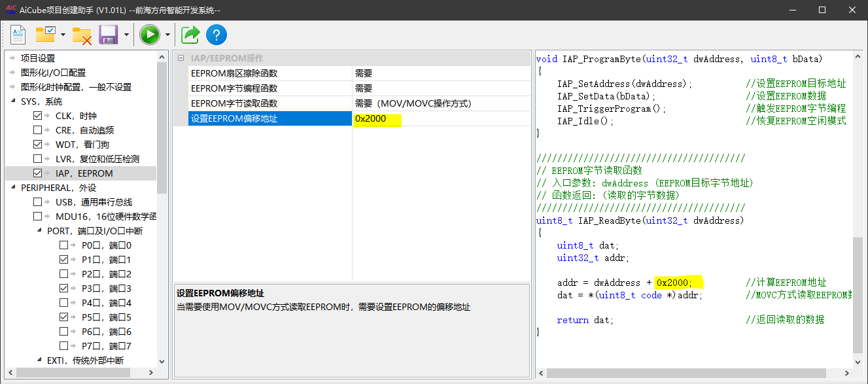Select the EEPROM扇区擦除函数 property row
The height and width of the screenshot is (384, 868).
pyautogui.click(x=234, y=73)
